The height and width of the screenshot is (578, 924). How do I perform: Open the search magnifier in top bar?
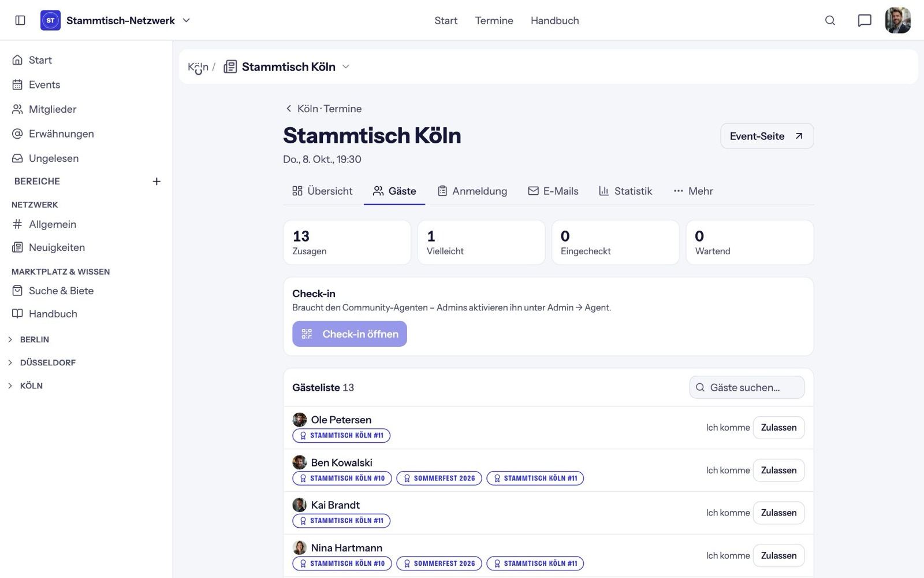[x=830, y=20]
